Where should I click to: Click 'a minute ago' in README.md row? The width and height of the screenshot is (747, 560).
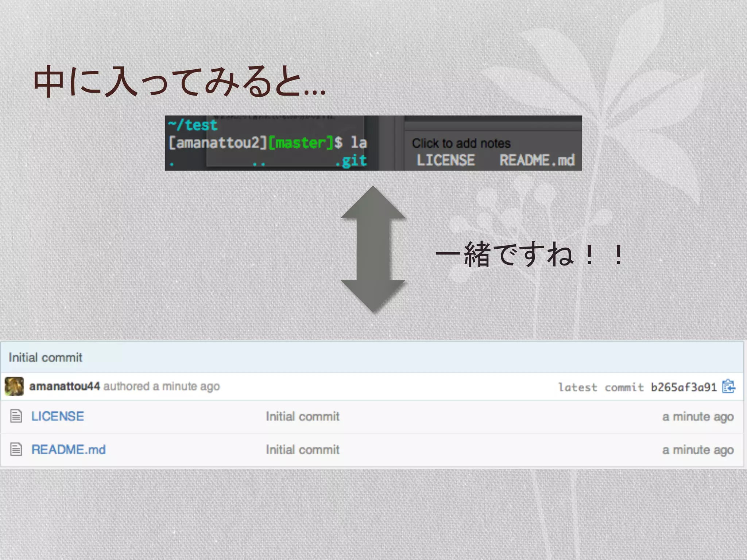click(x=698, y=450)
